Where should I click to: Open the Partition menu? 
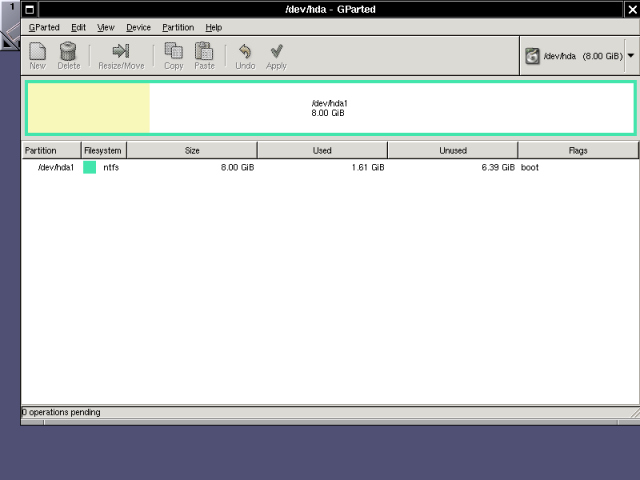tap(178, 27)
